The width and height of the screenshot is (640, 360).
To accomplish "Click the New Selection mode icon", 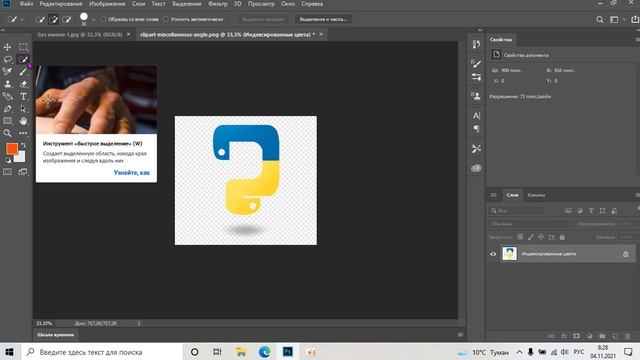I will [x=40, y=19].
